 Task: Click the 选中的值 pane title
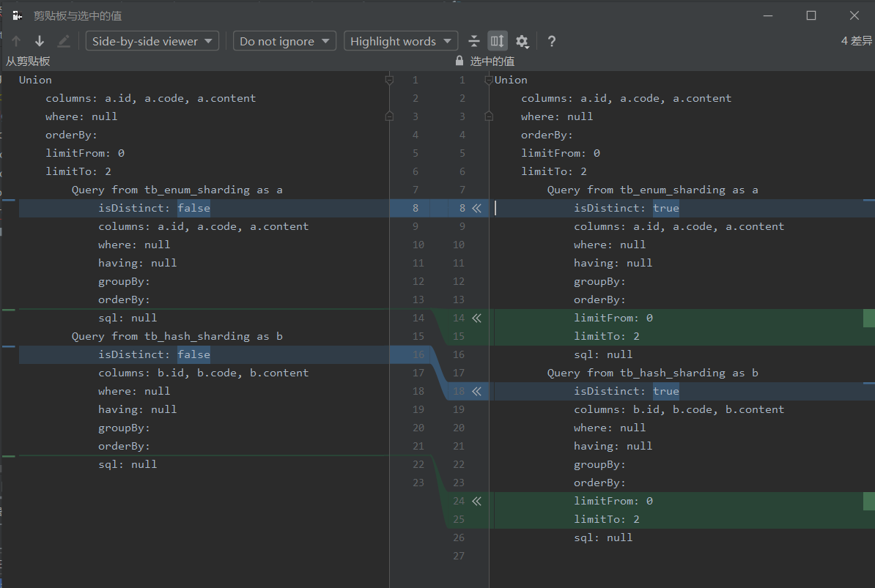click(492, 62)
